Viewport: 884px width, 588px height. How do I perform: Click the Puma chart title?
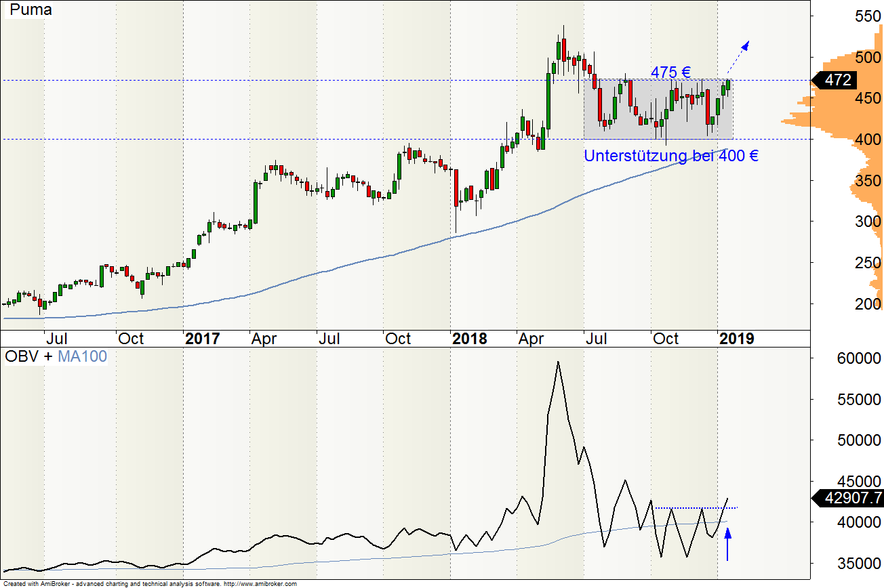pyautogui.click(x=31, y=10)
